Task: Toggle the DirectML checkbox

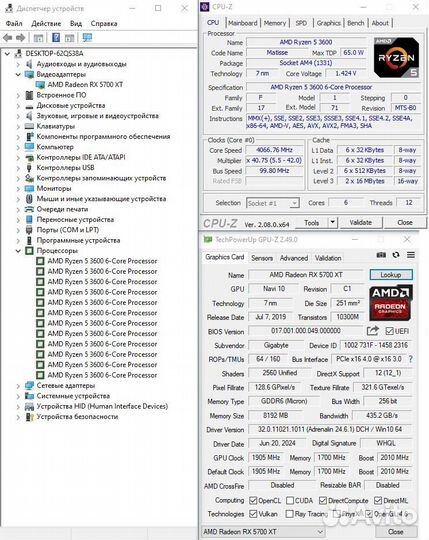Action: pyautogui.click(x=378, y=500)
